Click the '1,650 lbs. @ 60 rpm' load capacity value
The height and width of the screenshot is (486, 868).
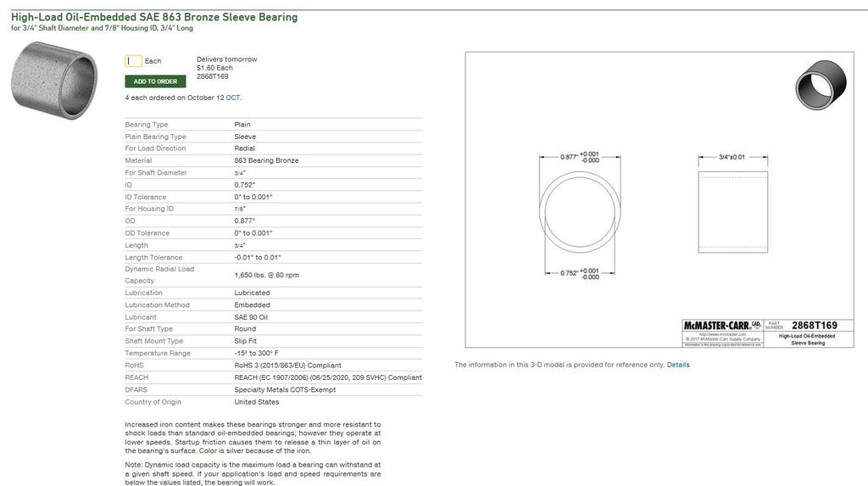click(266, 276)
